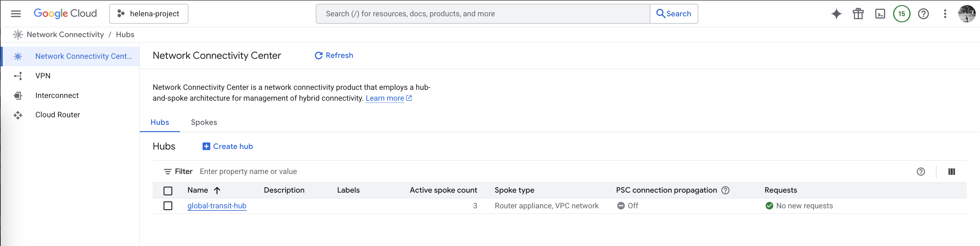This screenshot has width=980, height=246.
Task: Switch to the Spokes tab
Action: 204,122
